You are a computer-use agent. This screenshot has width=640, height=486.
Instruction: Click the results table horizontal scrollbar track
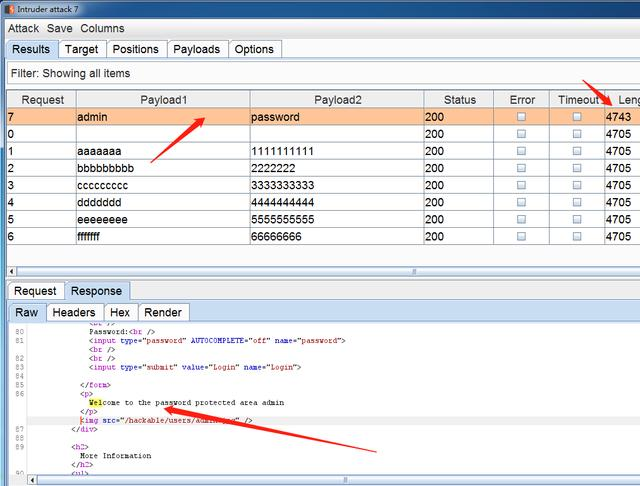(x=328, y=271)
